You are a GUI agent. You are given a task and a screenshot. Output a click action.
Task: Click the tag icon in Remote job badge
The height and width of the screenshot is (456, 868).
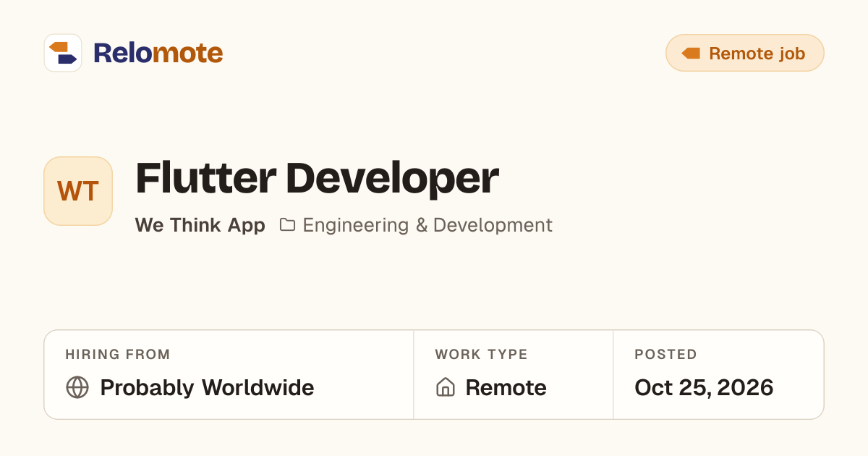[x=691, y=54]
